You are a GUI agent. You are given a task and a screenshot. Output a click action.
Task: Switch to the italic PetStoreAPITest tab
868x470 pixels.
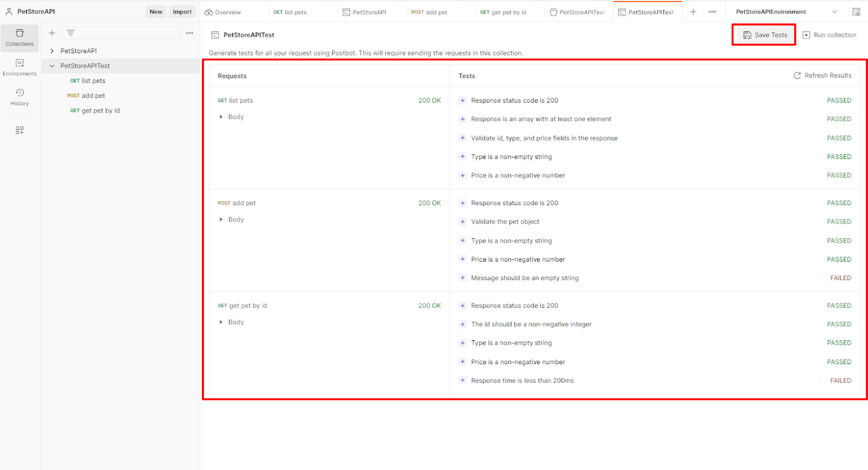point(577,12)
